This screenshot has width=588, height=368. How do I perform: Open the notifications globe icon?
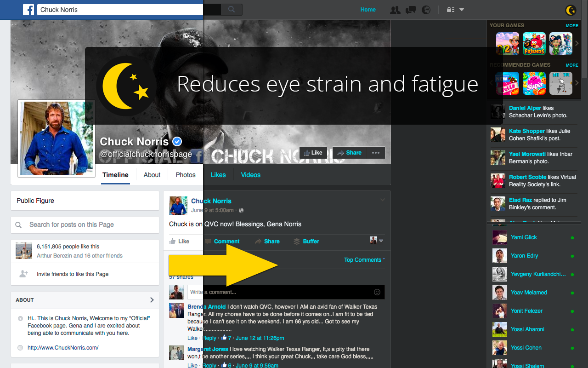[x=426, y=10]
